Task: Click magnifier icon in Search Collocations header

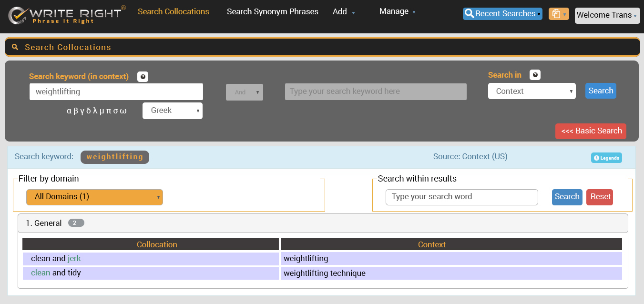Action: coord(15,47)
